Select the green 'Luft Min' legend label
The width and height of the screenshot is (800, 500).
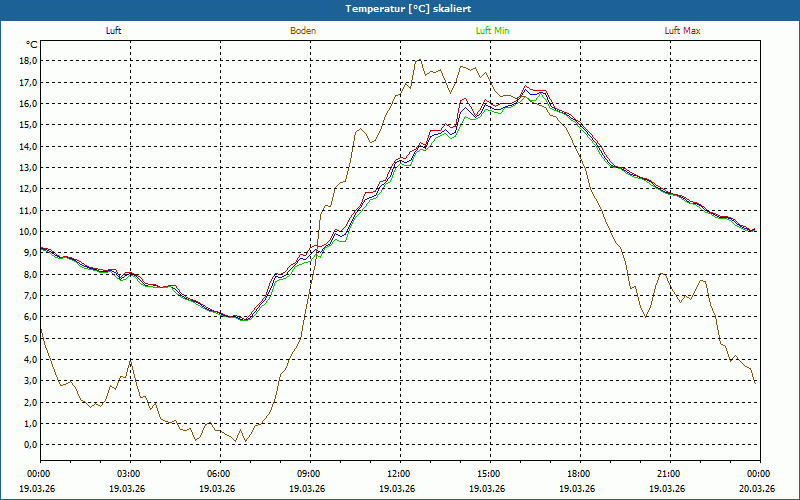click(492, 31)
